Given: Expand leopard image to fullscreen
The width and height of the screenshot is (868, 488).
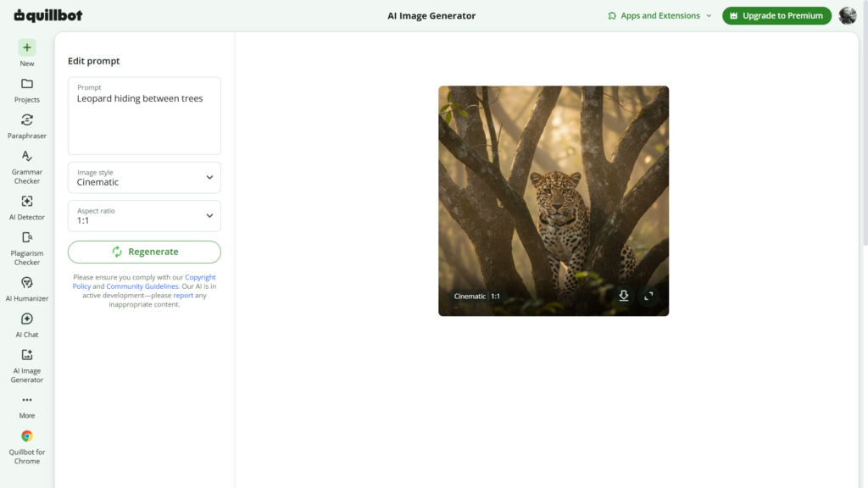Looking at the screenshot, I should (x=648, y=296).
